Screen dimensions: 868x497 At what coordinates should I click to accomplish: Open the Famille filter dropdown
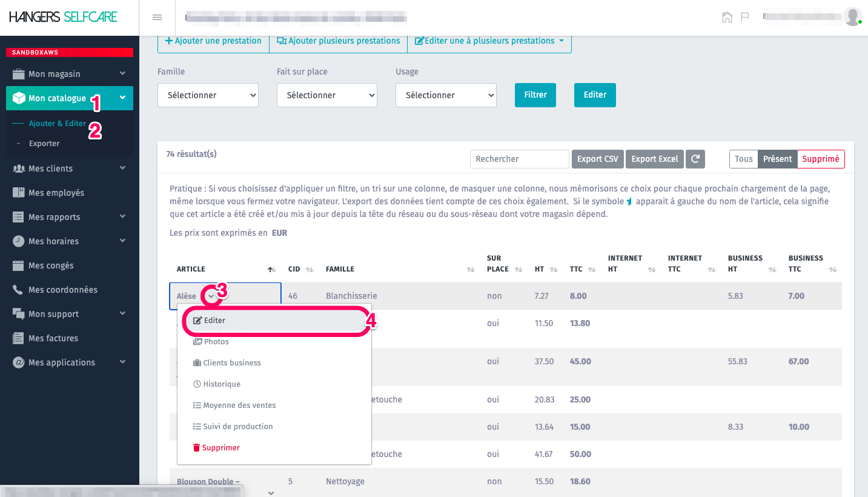[208, 95]
